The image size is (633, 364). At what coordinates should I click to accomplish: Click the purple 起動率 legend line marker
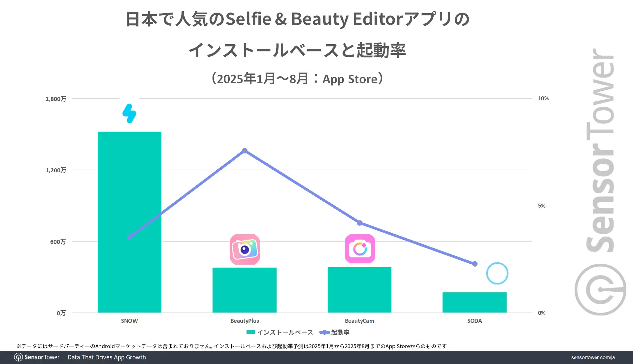[x=325, y=332]
